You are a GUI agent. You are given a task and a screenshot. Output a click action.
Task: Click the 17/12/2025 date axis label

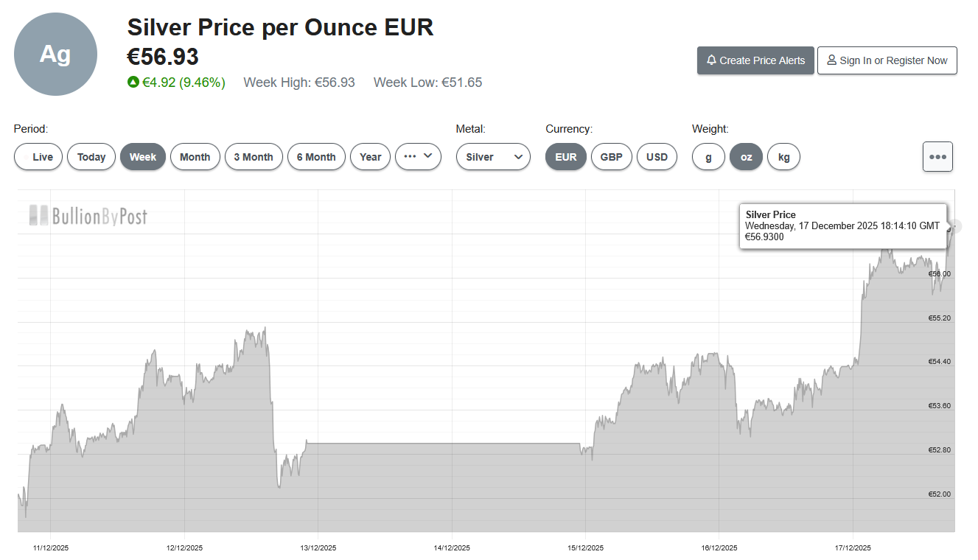pos(853,548)
